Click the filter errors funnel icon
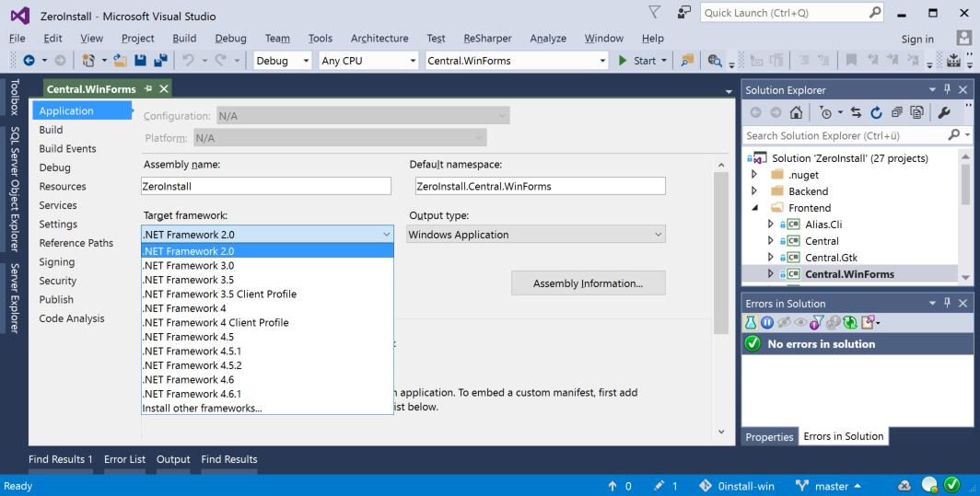Image resolution: width=980 pixels, height=496 pixels. [816, 322]
